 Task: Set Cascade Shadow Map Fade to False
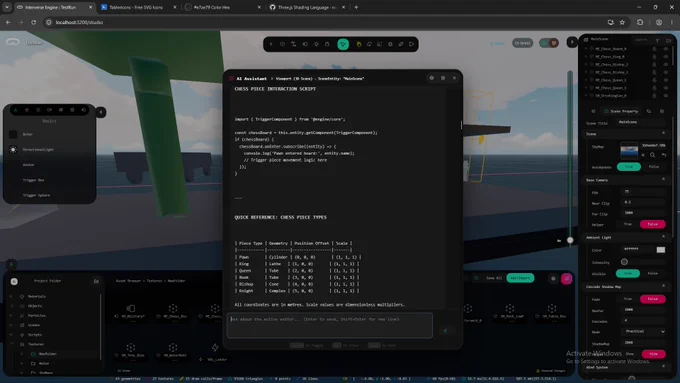653,299
